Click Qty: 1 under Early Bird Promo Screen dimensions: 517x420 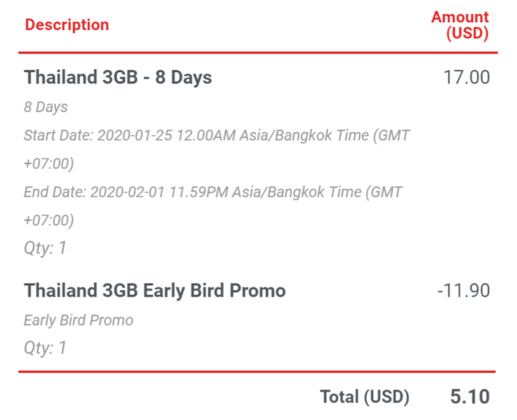pos(45,348)
